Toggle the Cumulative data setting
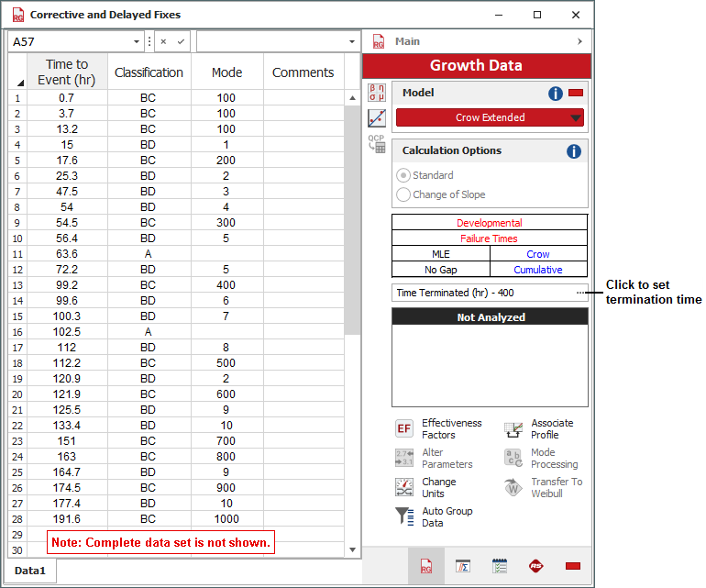This screenshot has width=706, height=588. click(538, 270)
